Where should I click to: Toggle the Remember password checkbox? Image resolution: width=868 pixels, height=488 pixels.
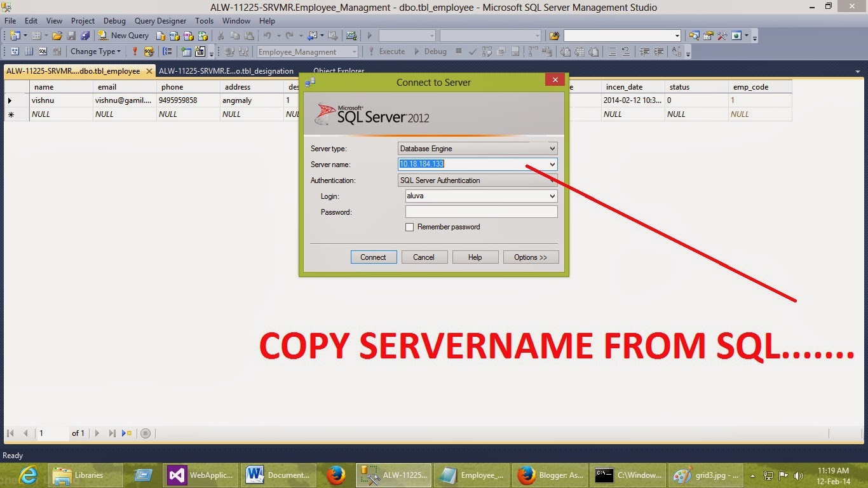coord(409,227)
